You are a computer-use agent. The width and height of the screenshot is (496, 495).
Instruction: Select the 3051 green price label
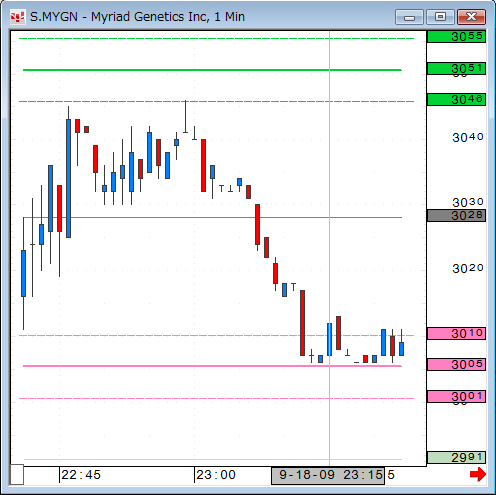pos(456,69)
